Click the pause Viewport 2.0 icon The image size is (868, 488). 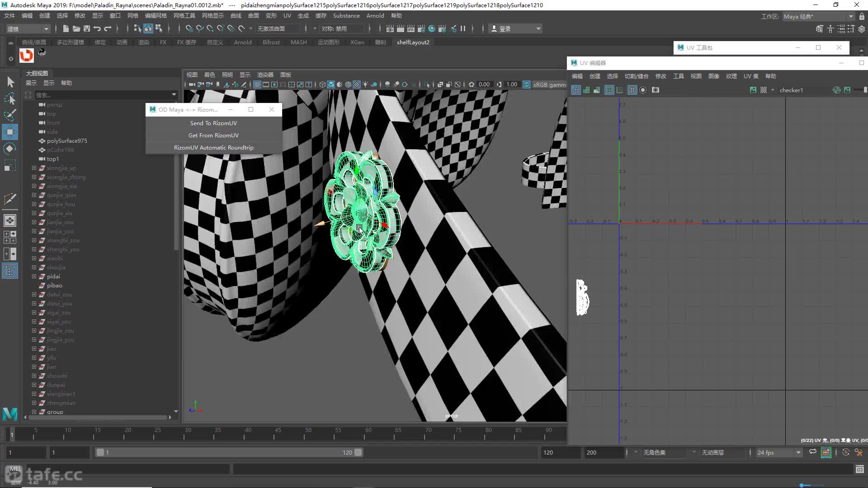pyautogui.click(x=463, y=28)
